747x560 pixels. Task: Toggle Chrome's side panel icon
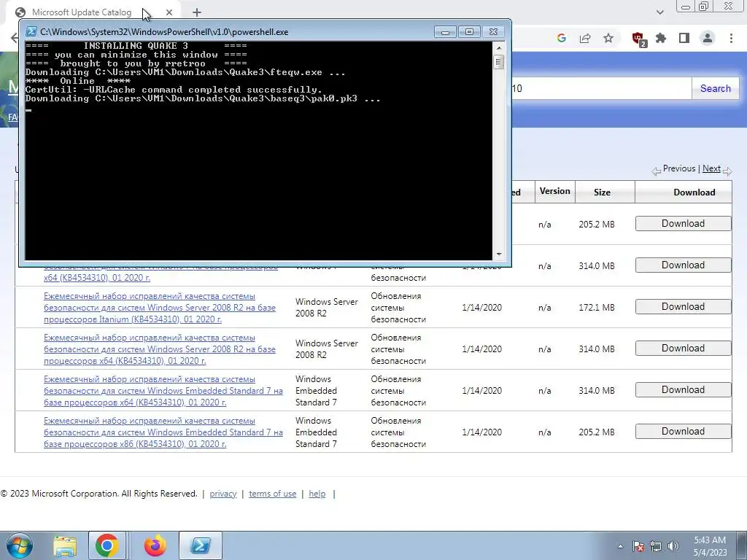684,38
